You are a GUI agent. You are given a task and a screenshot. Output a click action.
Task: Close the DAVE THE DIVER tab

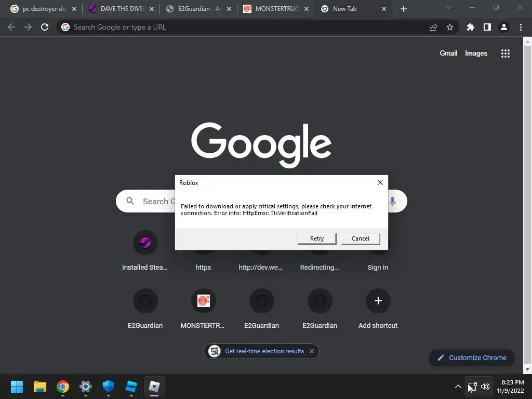pos(152,9)
